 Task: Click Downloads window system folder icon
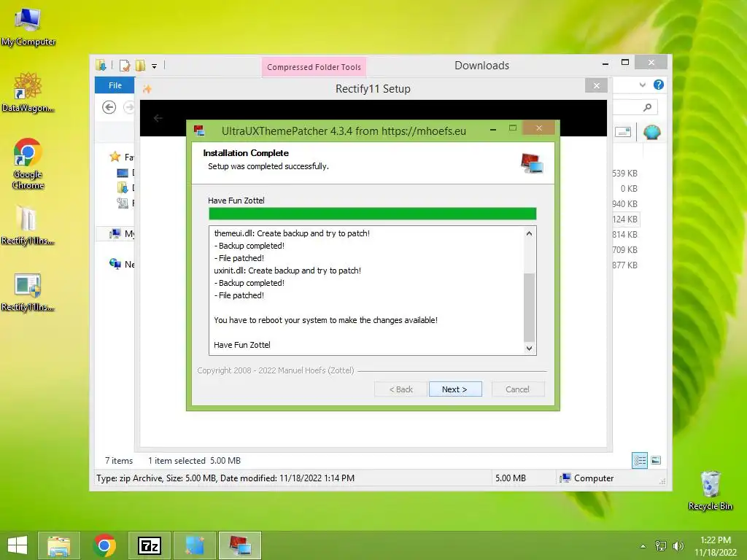click(x=101, y=65)
